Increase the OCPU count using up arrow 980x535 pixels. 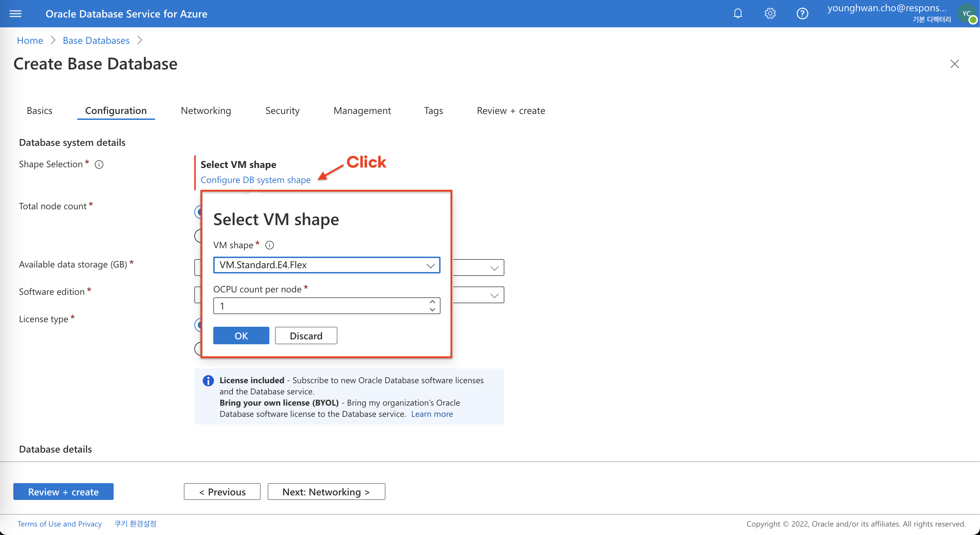[432, 302]
